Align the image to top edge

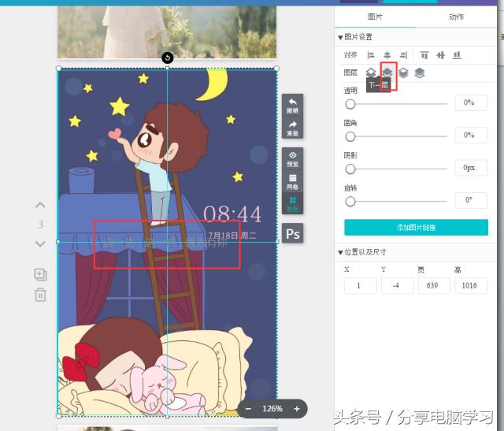tap(424, 55)
